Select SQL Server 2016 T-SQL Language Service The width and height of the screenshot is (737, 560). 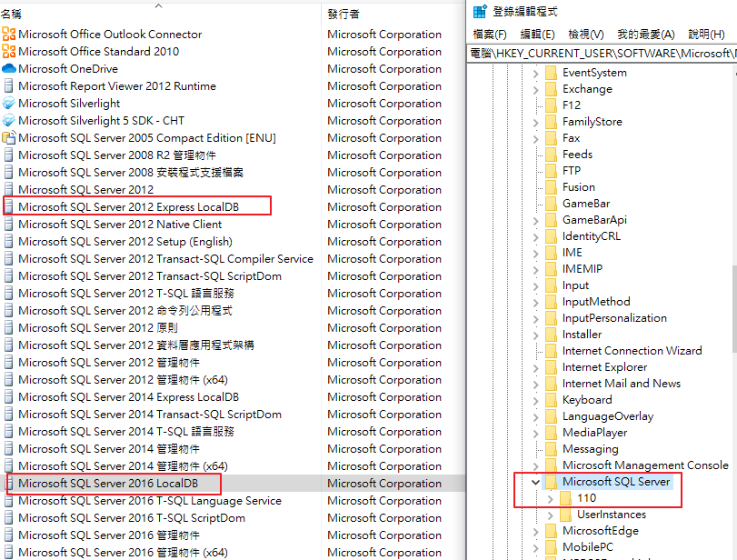(x=149, y=501)
